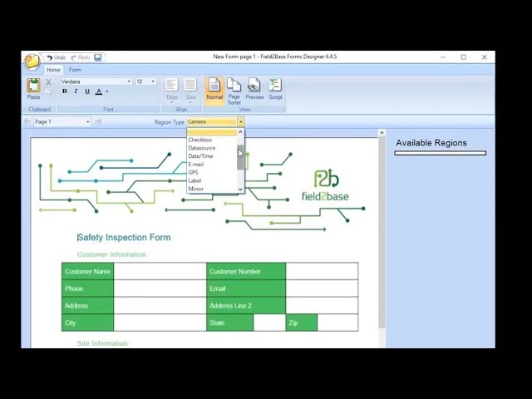Image resolution: width=532 pixels, height=399 pixels.
Task: Open the font size 10 dropdown
Action: 153,81
